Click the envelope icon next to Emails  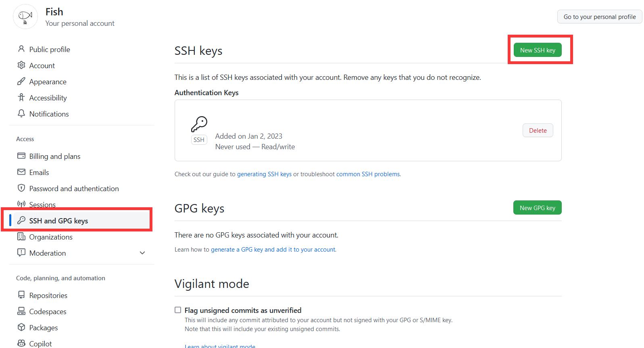click(21, 172)
